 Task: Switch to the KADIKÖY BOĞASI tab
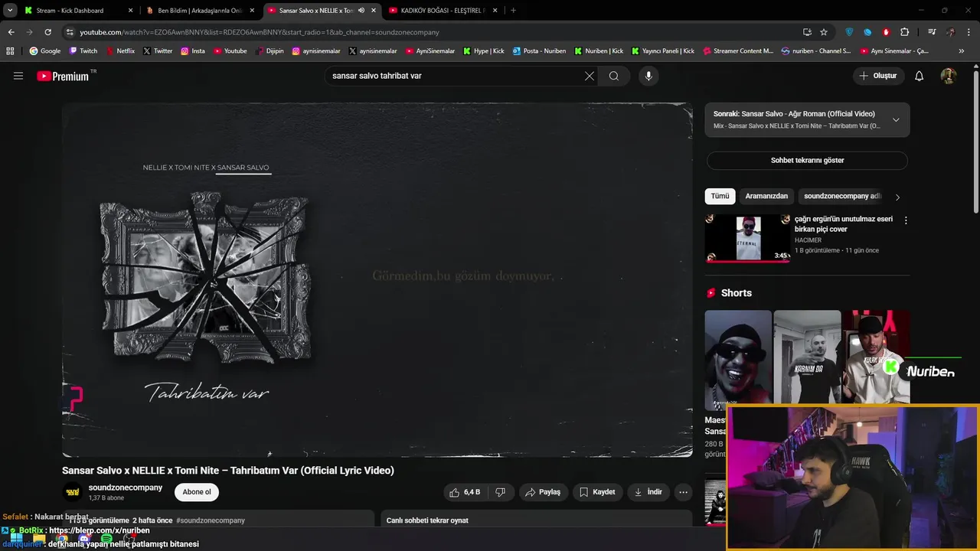[x=443, y=11]
